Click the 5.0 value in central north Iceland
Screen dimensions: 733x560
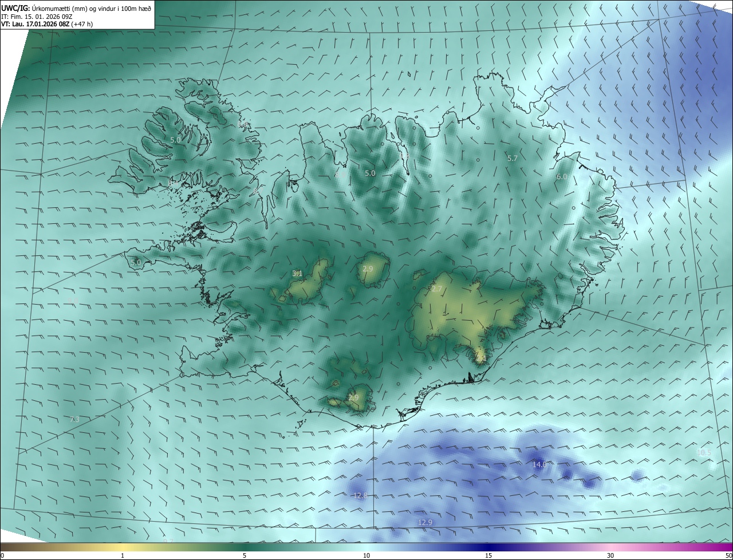pyautogui.click(x=370, y=173)
